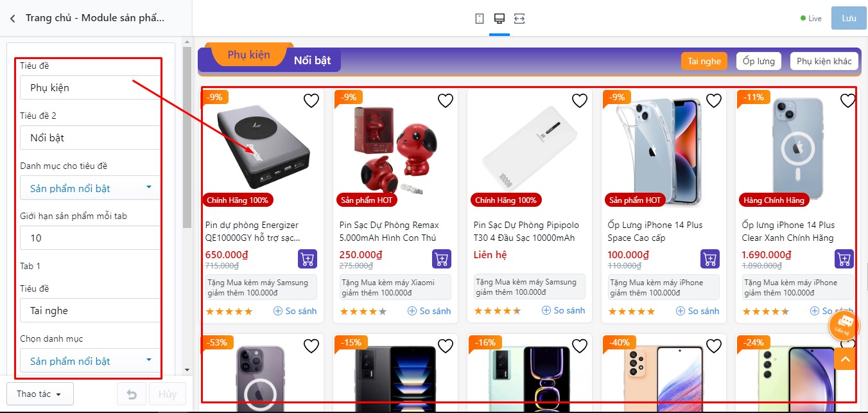The width and height of the screenshot is (868, 413).
Task: Click So sánh link under Remax power bank
Action: click(430, 311)
